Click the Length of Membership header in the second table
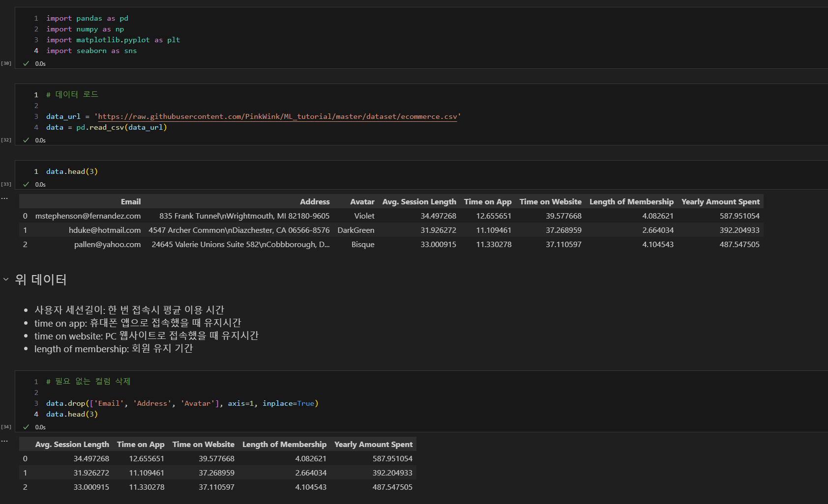 point(284,444)
